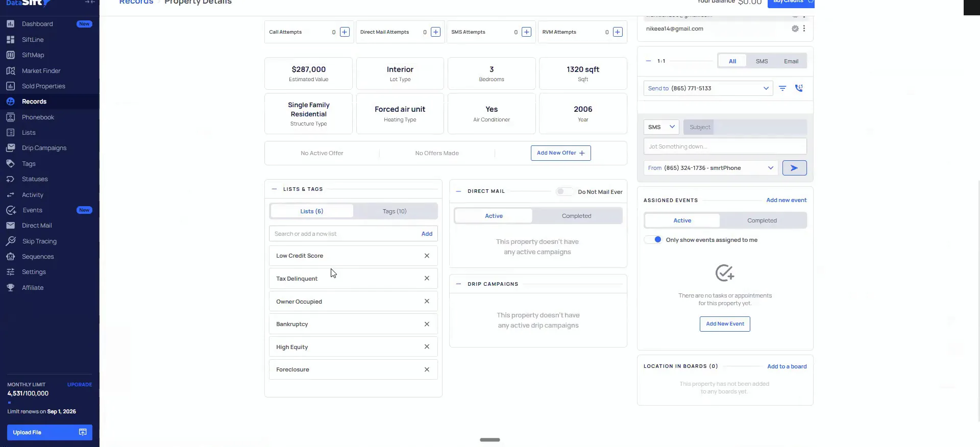Click the Add New Event button
This screenshot has height=447, width=980.
coord(725,324)
